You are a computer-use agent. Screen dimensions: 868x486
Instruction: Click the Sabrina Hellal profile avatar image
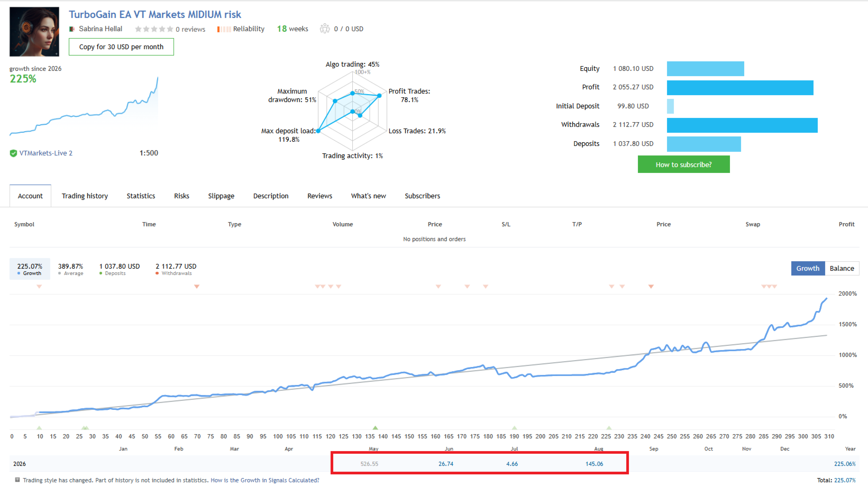[x=34, y=32]
